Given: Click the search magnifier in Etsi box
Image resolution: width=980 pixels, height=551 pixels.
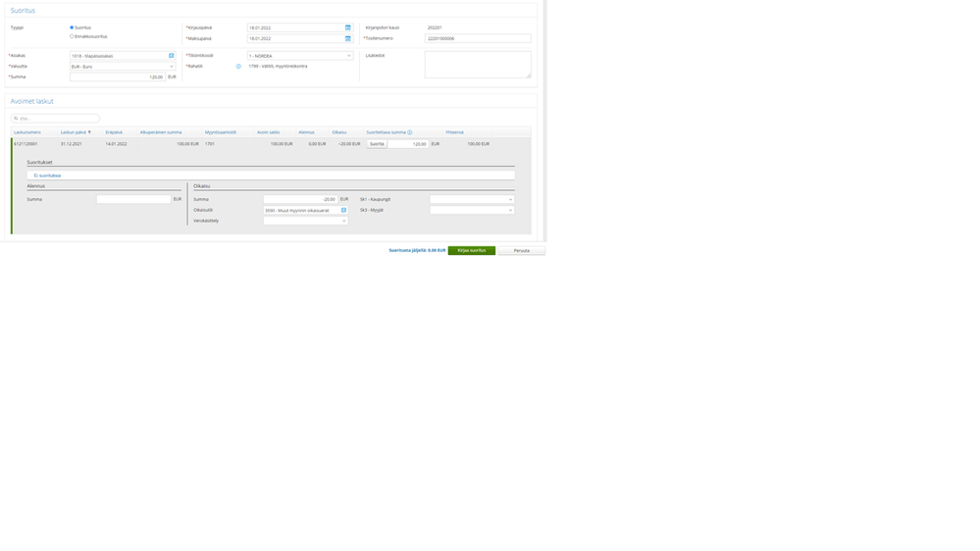Looking at the screenshot, I should click(x=17, y=118).
